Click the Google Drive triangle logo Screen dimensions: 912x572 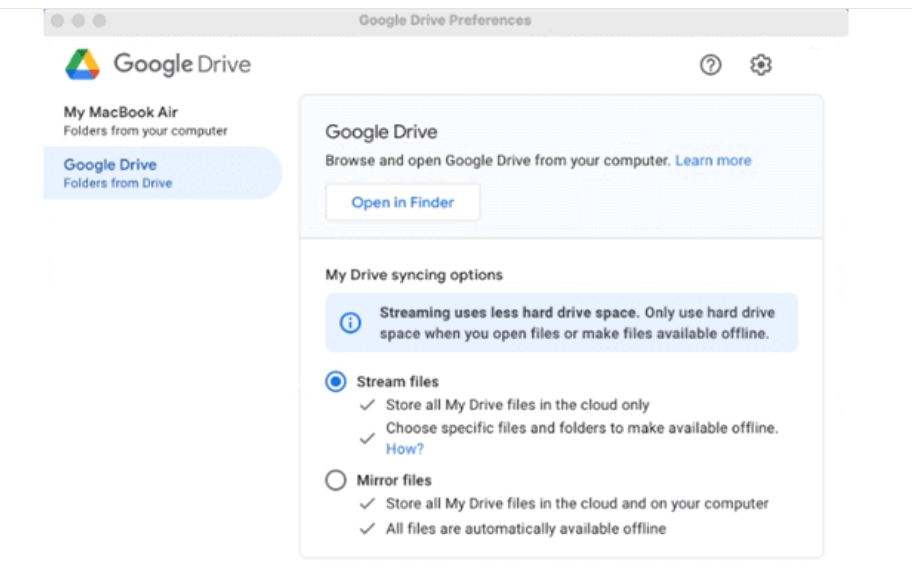[83, 64]
